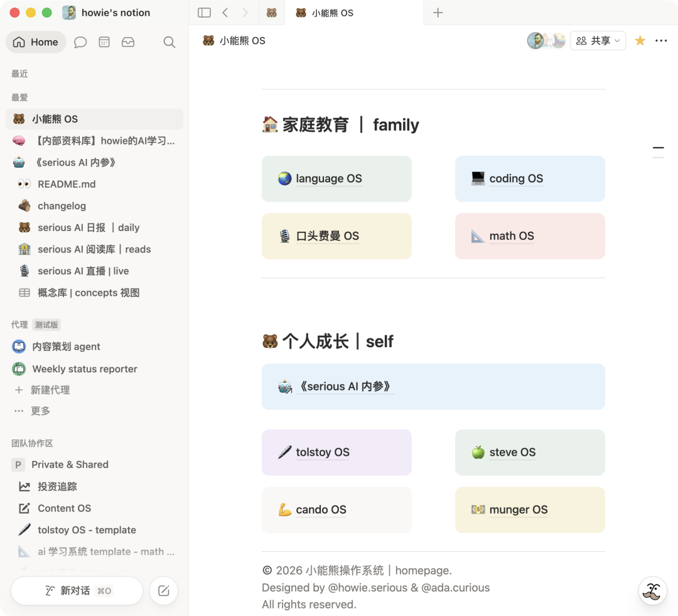Open the chat bubble icon in sidebar
The image size is (678, 616).
coord(80,42)
